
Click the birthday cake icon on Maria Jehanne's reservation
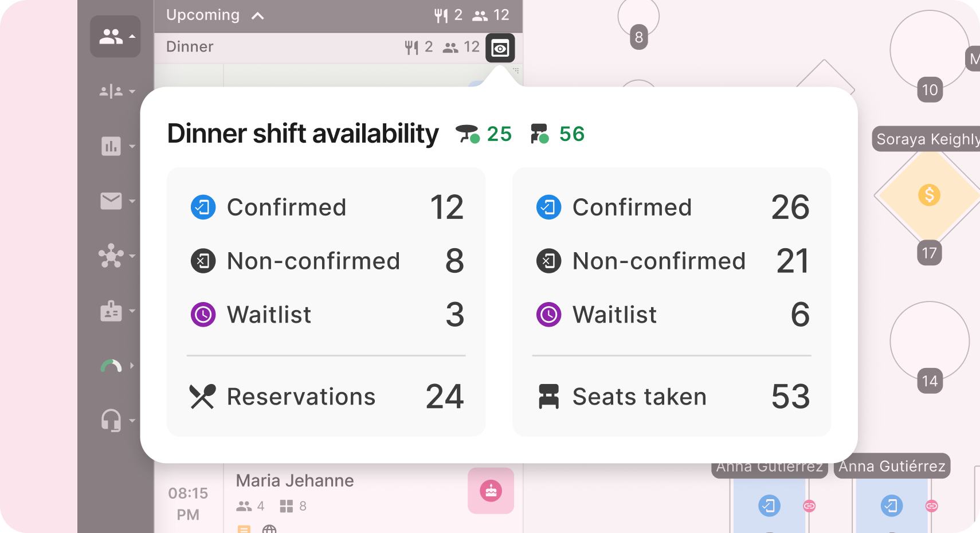tap(491, 491)
